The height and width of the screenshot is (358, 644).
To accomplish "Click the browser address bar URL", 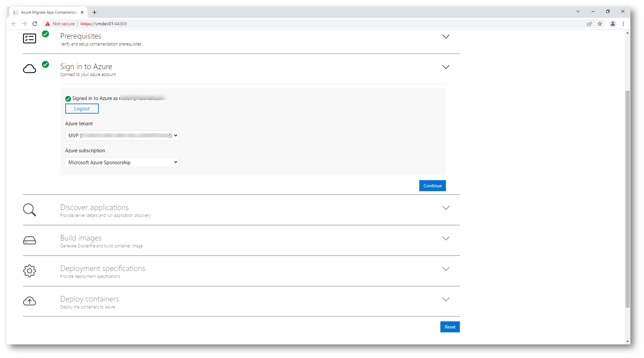I will coord(104,24).
